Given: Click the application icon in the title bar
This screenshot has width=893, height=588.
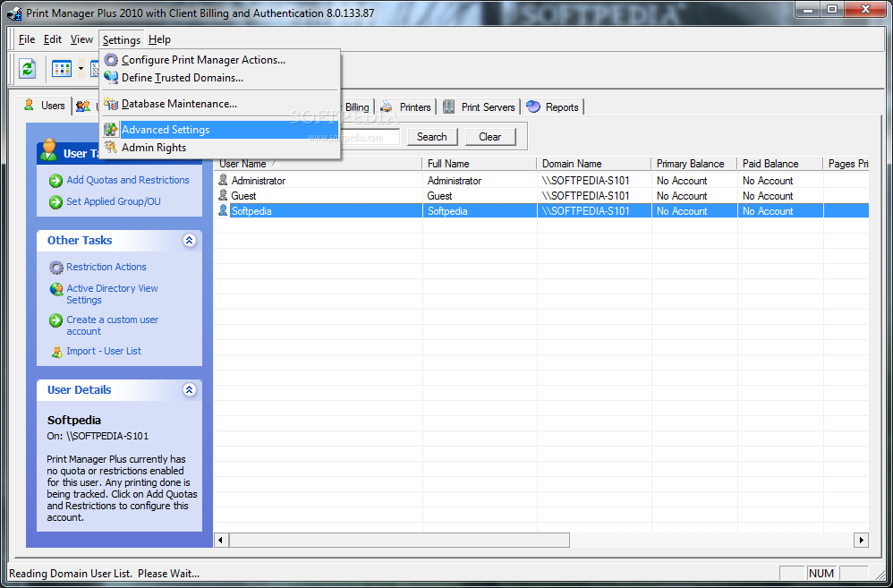Looking at the screenshot, I should (x=15, y=13).
